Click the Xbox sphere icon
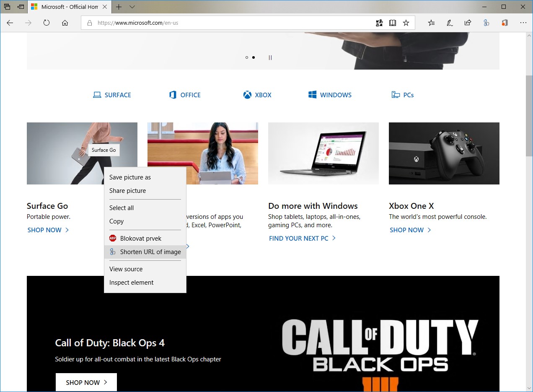533x392 pixels. pyautogui.click(x=247, y=95)
